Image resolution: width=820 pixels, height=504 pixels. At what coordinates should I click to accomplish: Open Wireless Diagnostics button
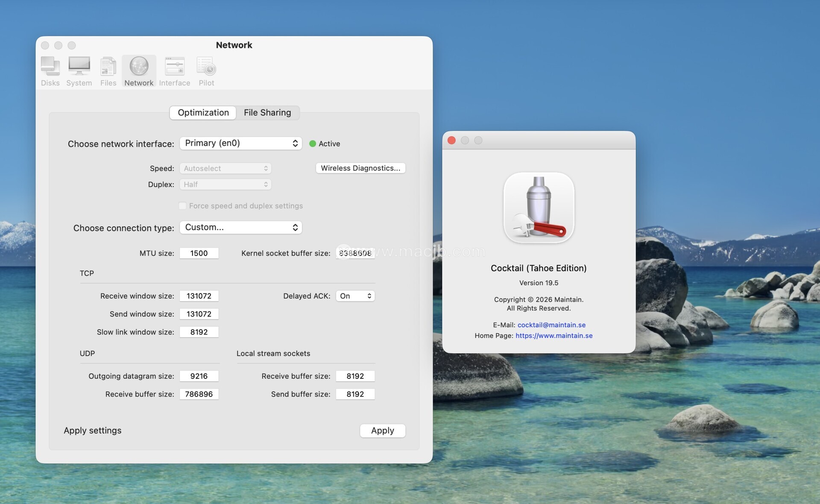[x=360, y=168]
